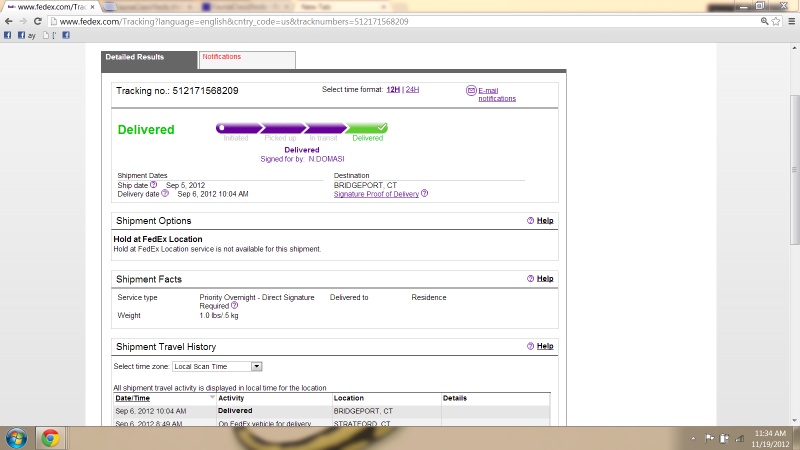Image resolution: width=800 pixels, height=450 pixels.
Task: Click the question mark icon in Shipment Facts header
Action: 530,279
